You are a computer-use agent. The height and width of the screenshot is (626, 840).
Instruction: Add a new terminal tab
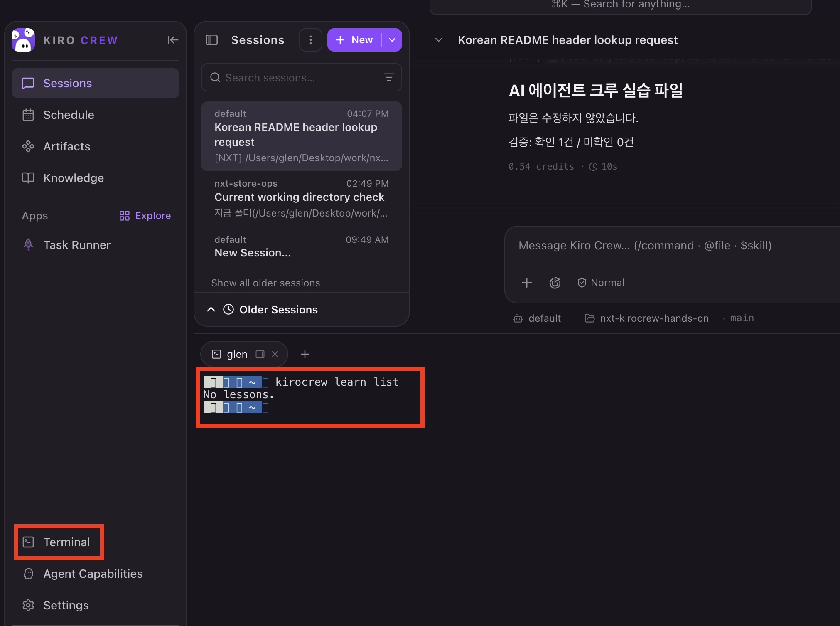pos(305,354)
